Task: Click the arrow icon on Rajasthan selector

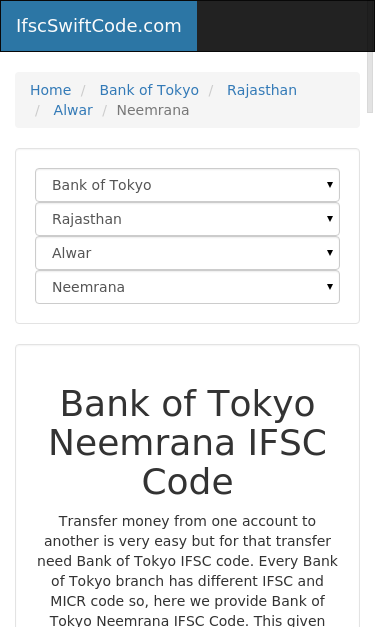Action: coord(330,219)
